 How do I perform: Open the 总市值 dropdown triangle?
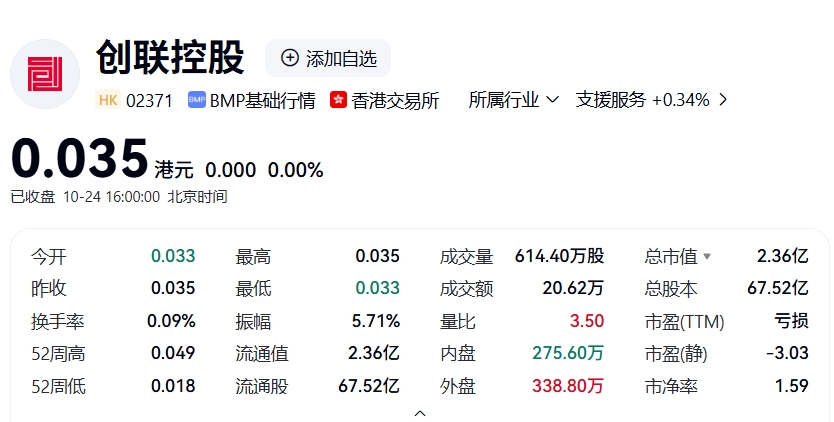click(x=707, y=257)
